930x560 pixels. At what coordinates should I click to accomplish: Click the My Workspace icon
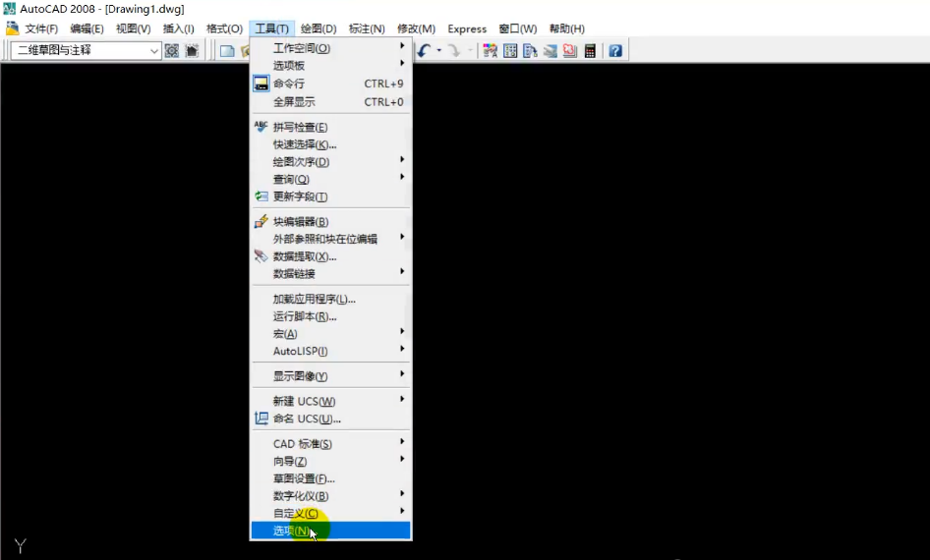tap(192, 51)
